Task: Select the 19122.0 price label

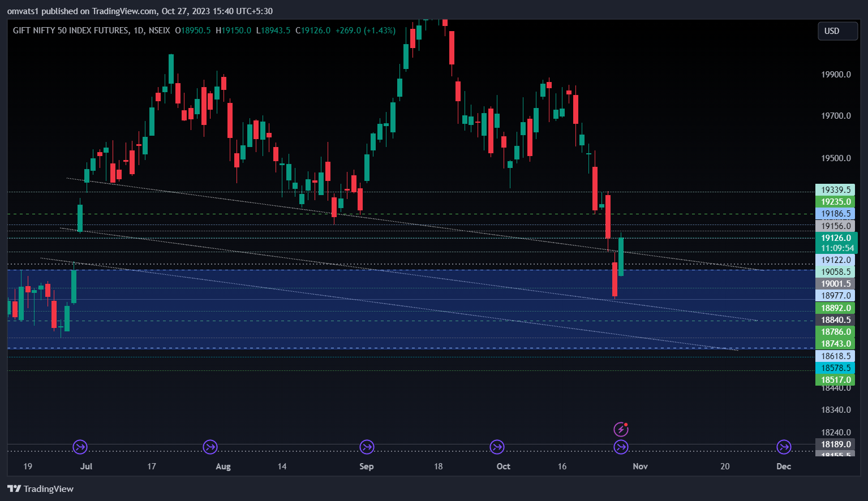Action: [835, 260]
